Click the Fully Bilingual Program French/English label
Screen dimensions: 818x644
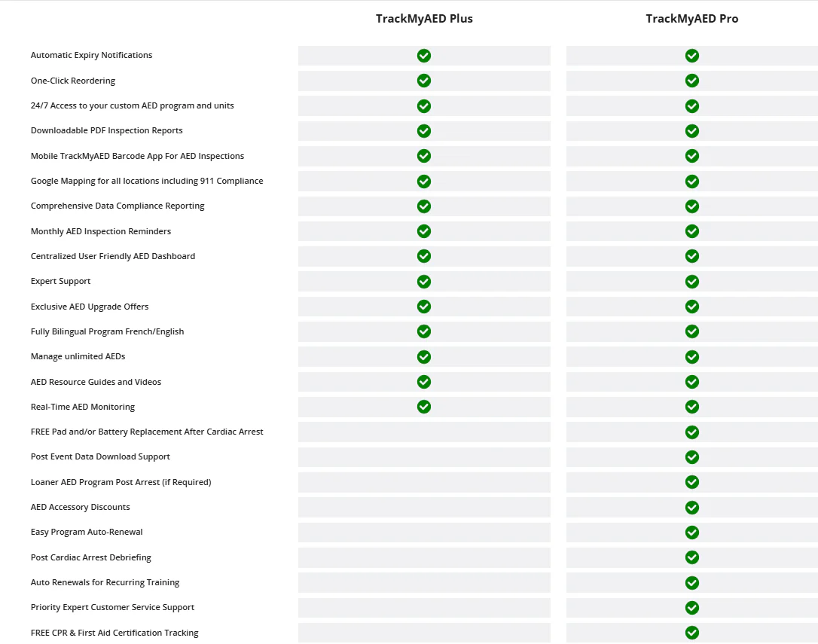(107, 331)
